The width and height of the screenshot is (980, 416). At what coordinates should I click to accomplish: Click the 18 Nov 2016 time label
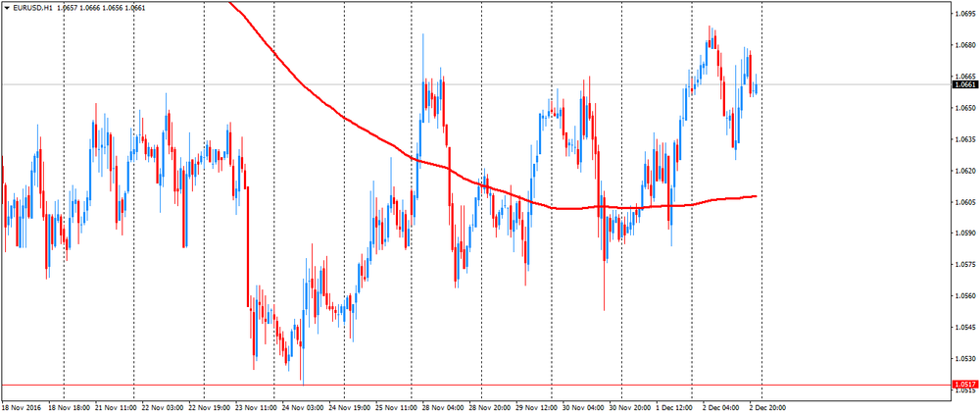tap(21, 406)
